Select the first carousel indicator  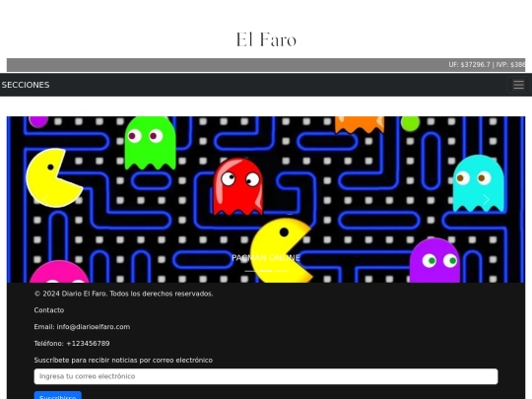(x=251, y=271)
